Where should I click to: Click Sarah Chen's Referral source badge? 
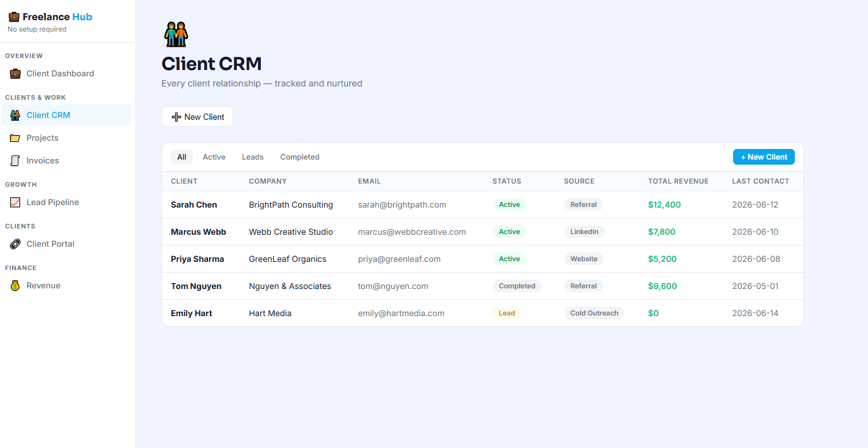pos(584,204)
